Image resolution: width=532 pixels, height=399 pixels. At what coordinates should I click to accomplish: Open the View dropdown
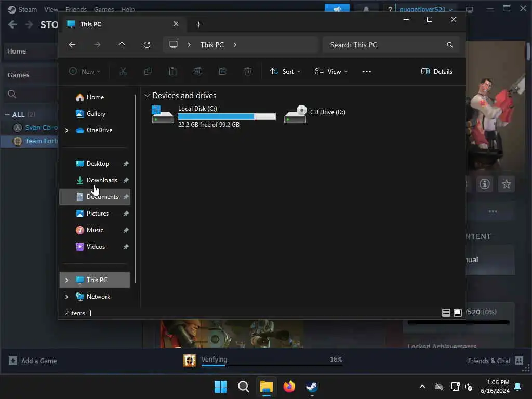pos(331,71)
